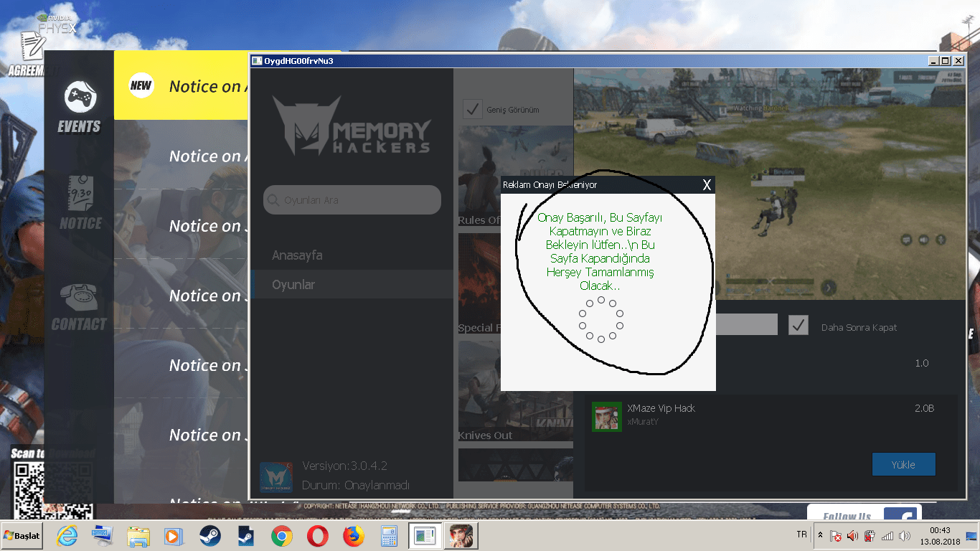Click the Follow Us Facebook button

click(x=863, y=512)
